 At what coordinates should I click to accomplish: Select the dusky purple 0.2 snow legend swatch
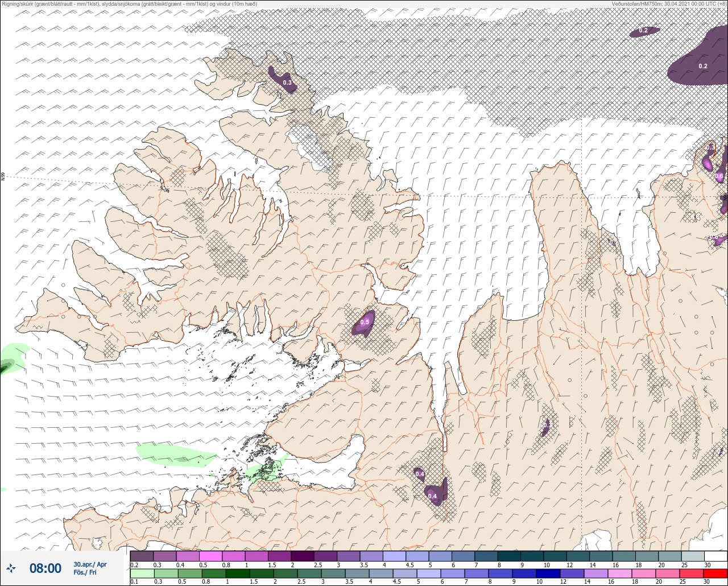click(x=142, y=556)
